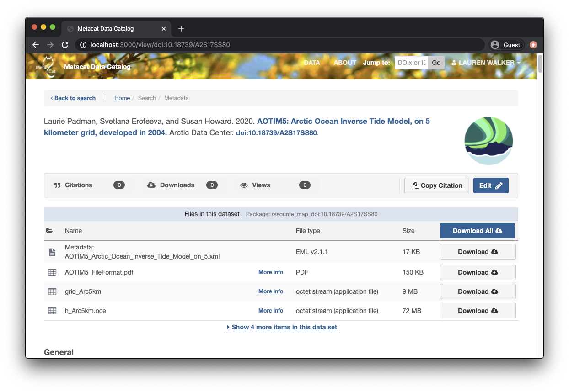Open the ABOUT menu item
The image size is (569, 392).
tap(344, 63)
